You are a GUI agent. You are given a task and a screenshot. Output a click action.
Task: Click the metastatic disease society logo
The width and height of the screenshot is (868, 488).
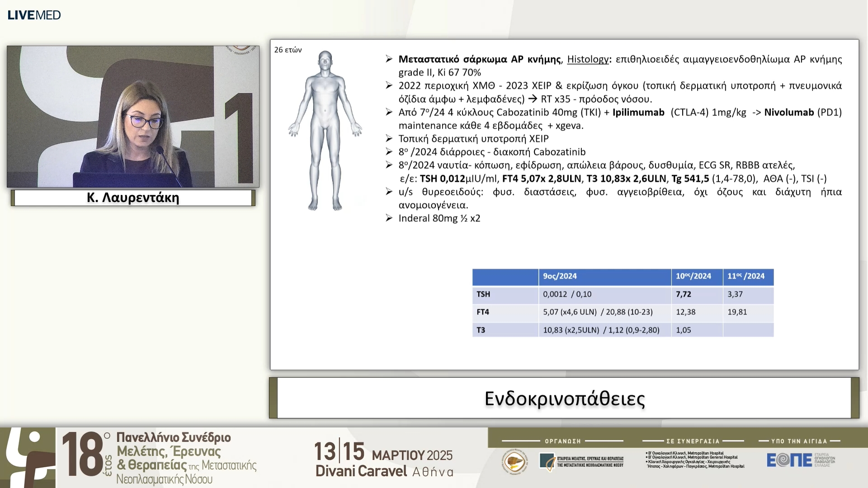click(x=581, y=461)
